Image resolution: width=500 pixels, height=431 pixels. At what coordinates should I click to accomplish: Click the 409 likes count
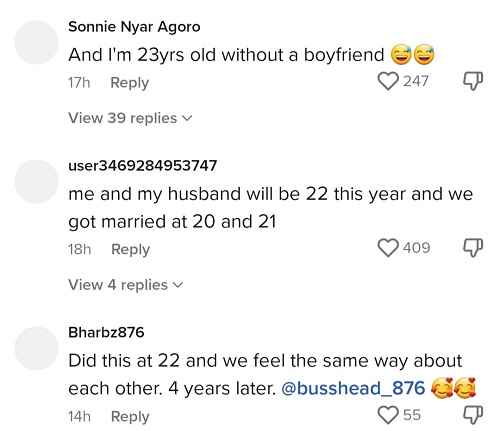[x=417, y=248]
